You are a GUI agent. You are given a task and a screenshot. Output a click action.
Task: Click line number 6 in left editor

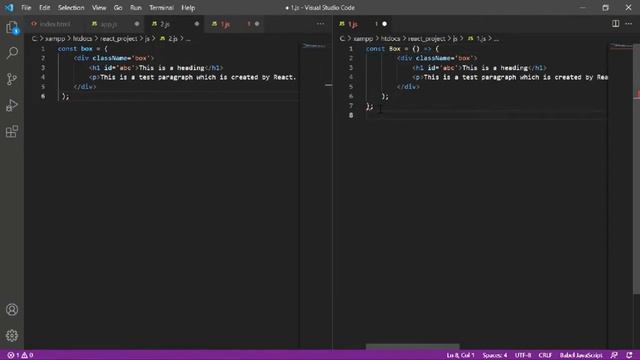click(x=43, y=96)
